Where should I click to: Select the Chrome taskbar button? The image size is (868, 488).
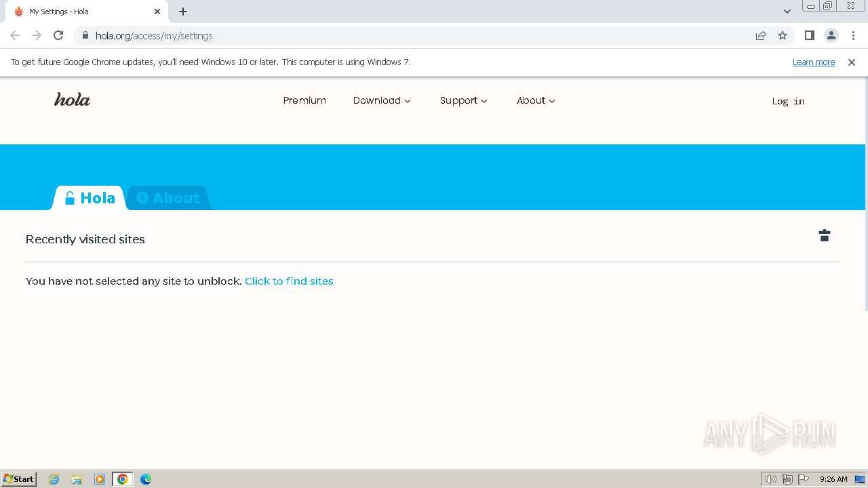123,479
